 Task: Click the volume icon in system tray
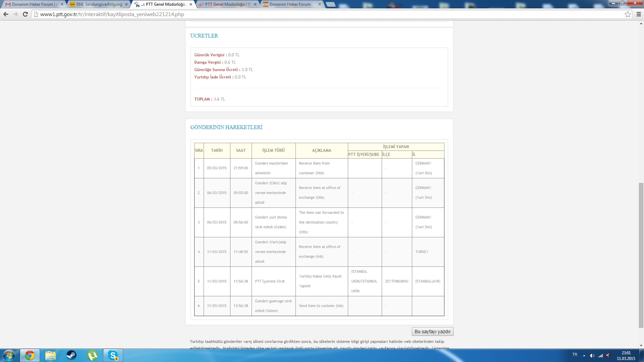point(592,356)
